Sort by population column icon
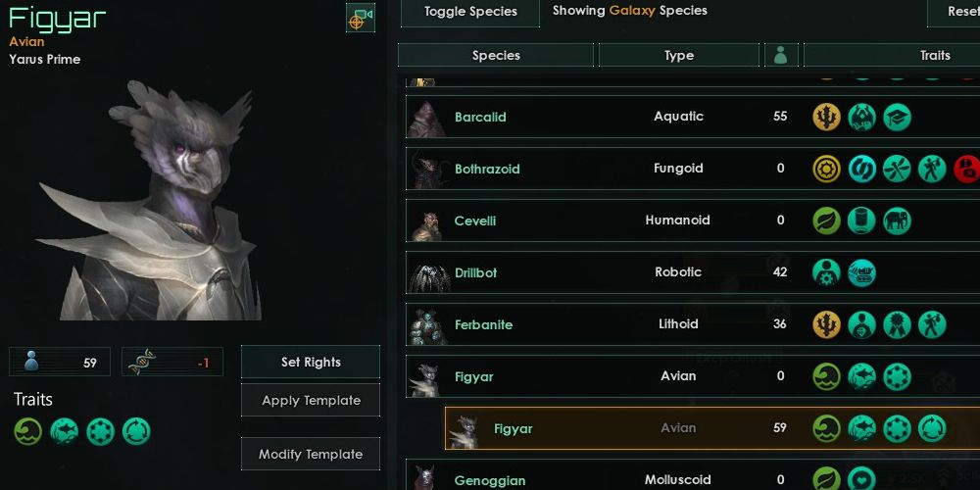 click(x=781, y=55)
